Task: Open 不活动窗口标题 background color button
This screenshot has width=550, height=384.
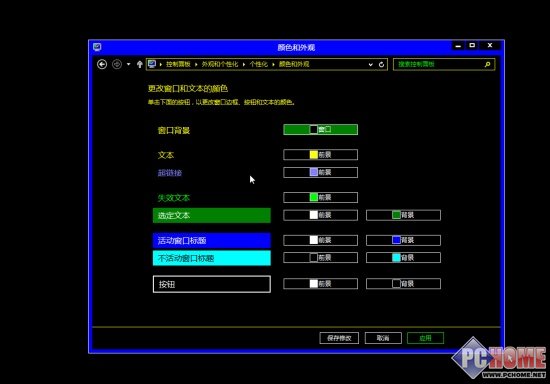Action: (x=403, y=258)
